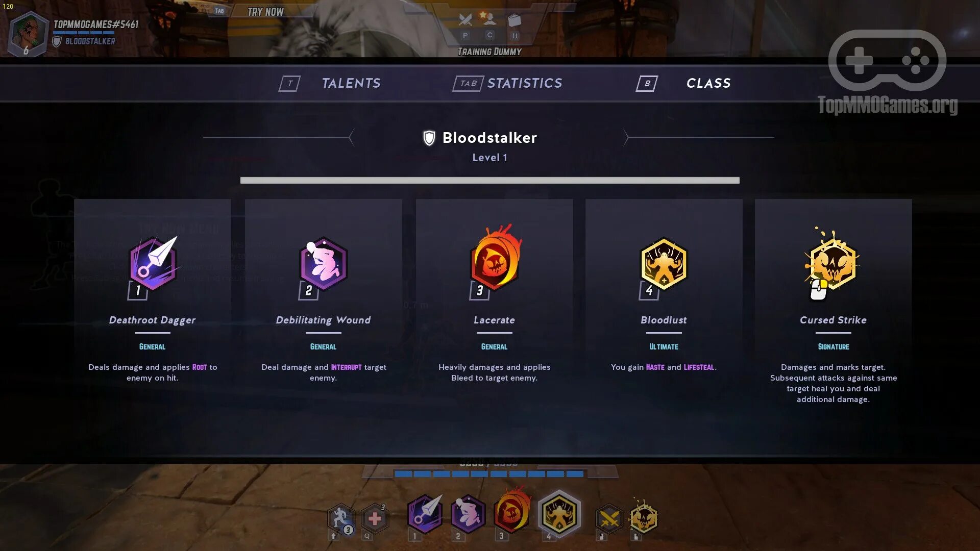Viewport: 980px width, 551px height.
Task: Go to next class with right arrow
Action: click(x=626, y=137)
